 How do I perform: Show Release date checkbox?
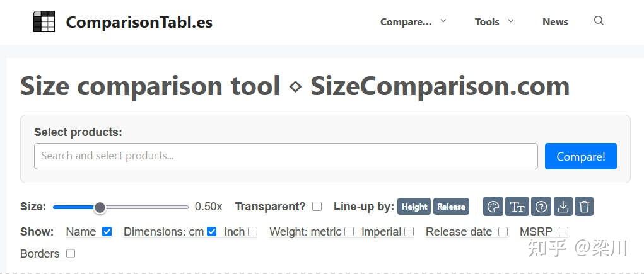point(503,232)
